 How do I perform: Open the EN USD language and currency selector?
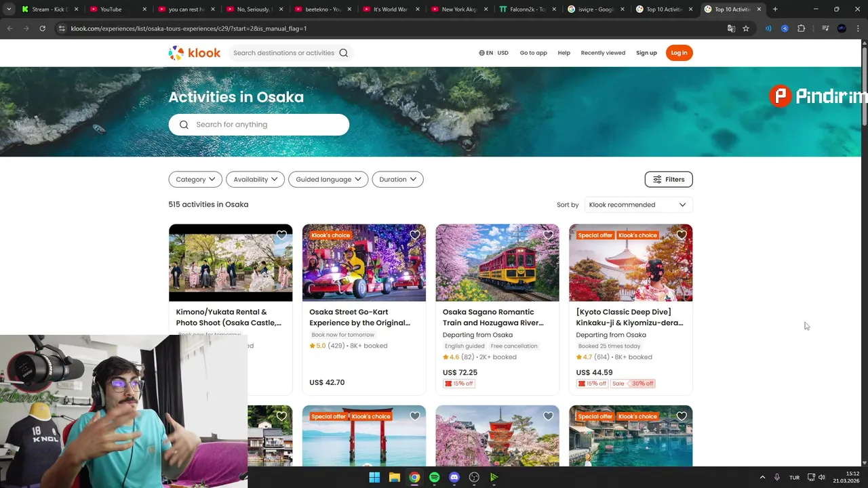[x=494, y=53]
